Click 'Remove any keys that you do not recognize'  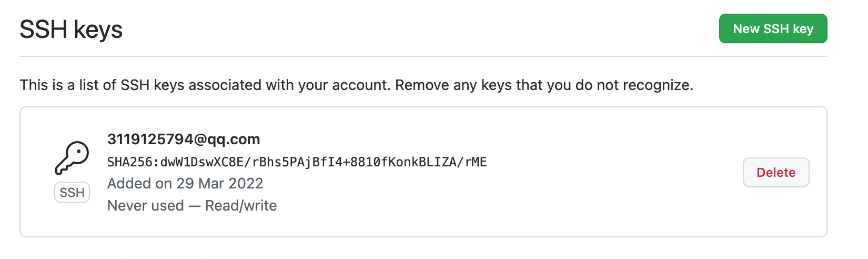(544, 85)
